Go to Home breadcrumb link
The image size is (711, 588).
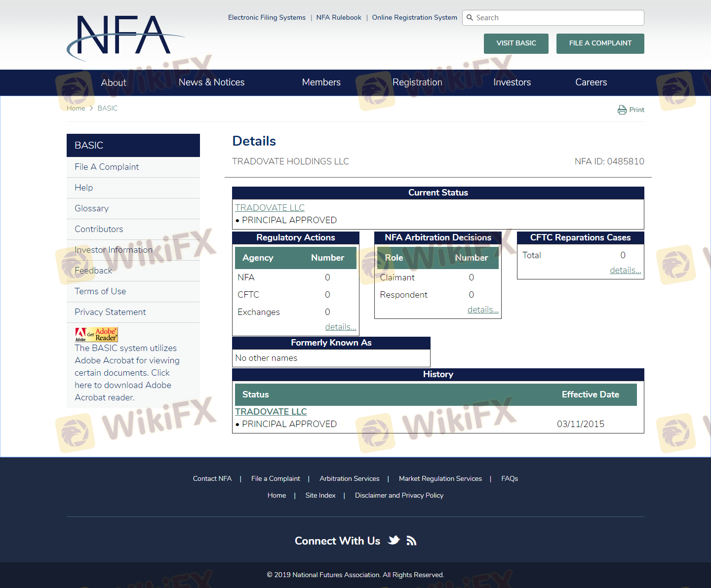click(x=76, y=108)
